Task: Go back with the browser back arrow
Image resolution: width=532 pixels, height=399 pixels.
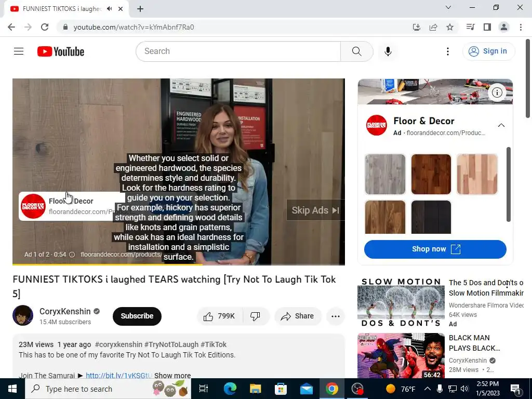Action: click(11, 27)
